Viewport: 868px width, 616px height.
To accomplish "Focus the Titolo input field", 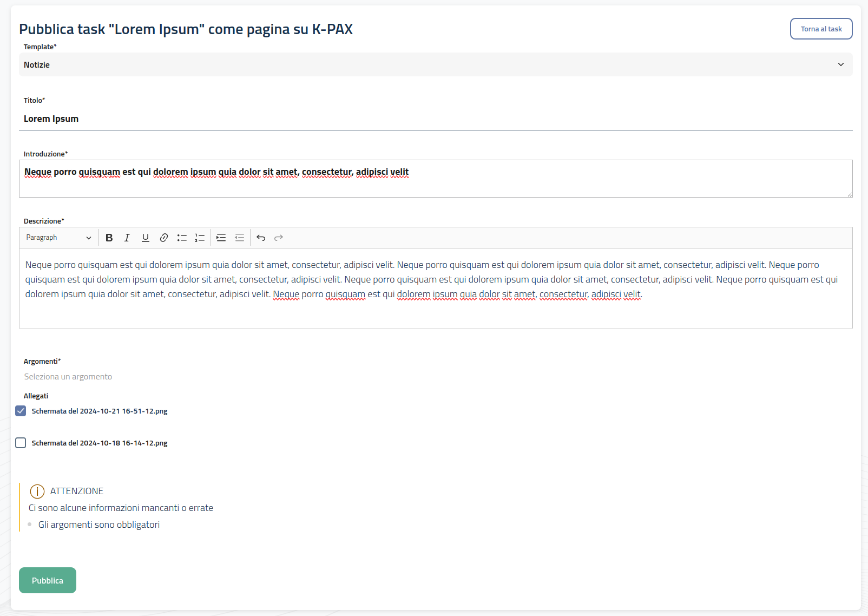I will (x=435, y=119).
